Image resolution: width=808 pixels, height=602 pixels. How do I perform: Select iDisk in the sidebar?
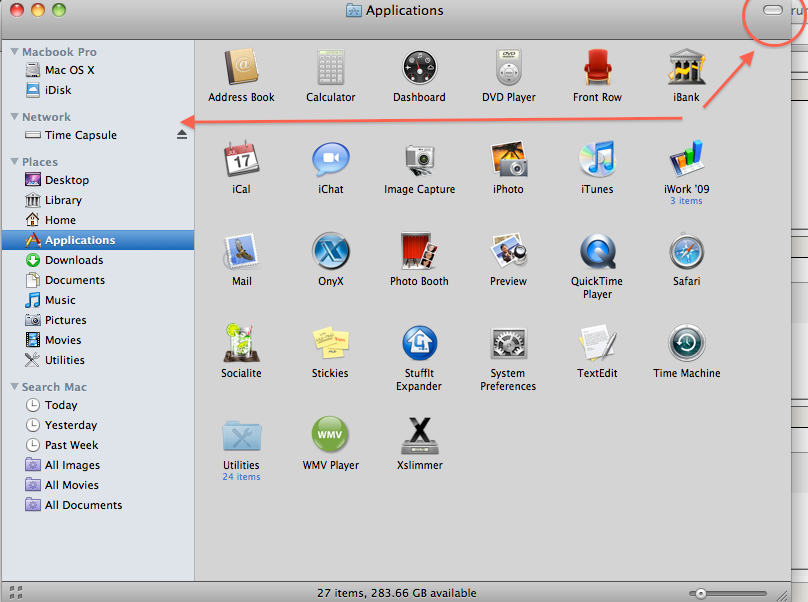tap(98, 90)
